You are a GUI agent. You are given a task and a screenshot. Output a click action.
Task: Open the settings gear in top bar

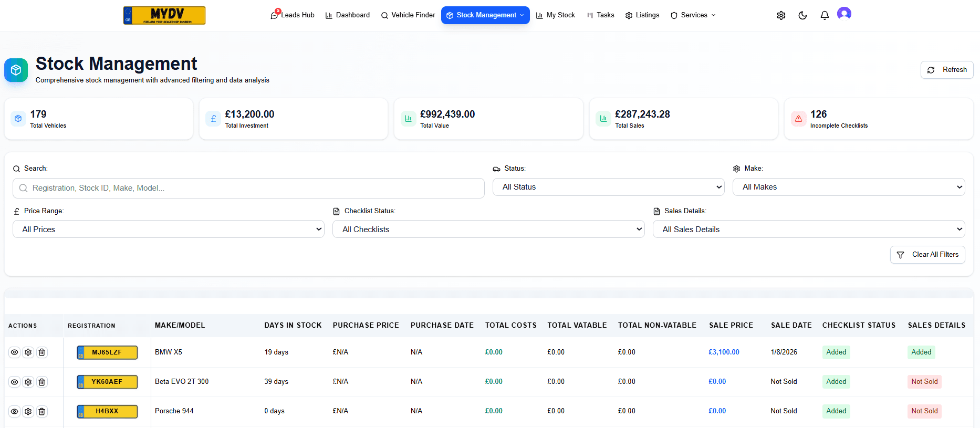tap(781, 15)
